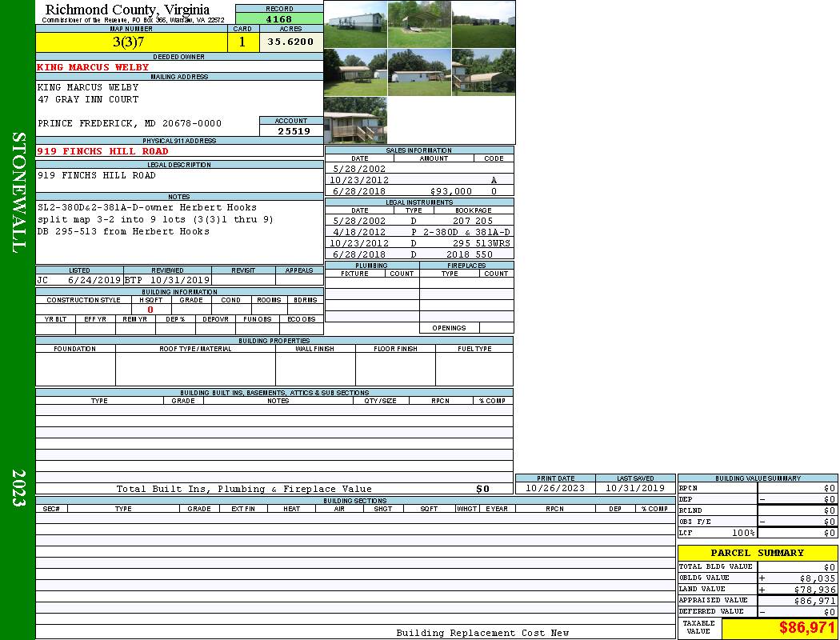Click the green record number 4168
The width and height of the screenshot is (840, 640).
(278, 18)
